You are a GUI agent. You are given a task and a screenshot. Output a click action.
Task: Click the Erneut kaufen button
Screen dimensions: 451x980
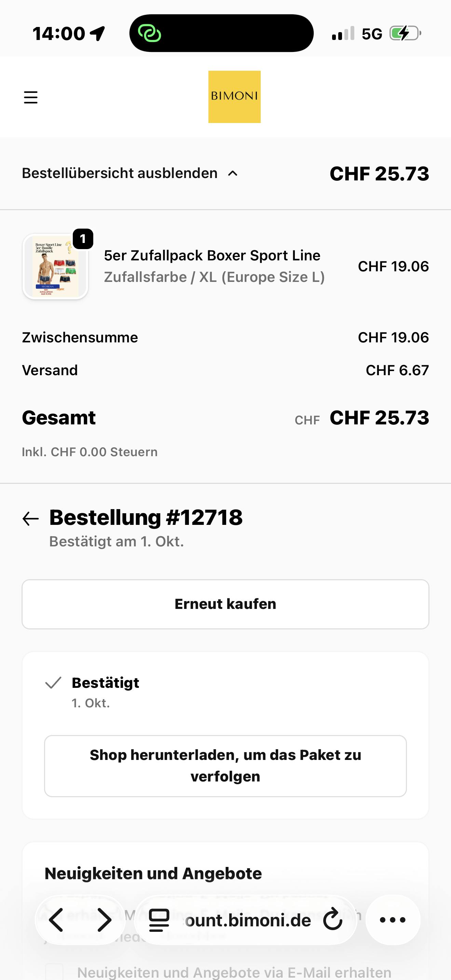coord(225,604)
